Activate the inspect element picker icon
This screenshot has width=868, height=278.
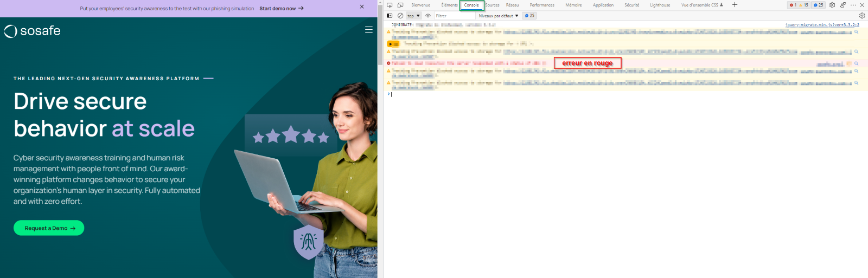point(390,5)
